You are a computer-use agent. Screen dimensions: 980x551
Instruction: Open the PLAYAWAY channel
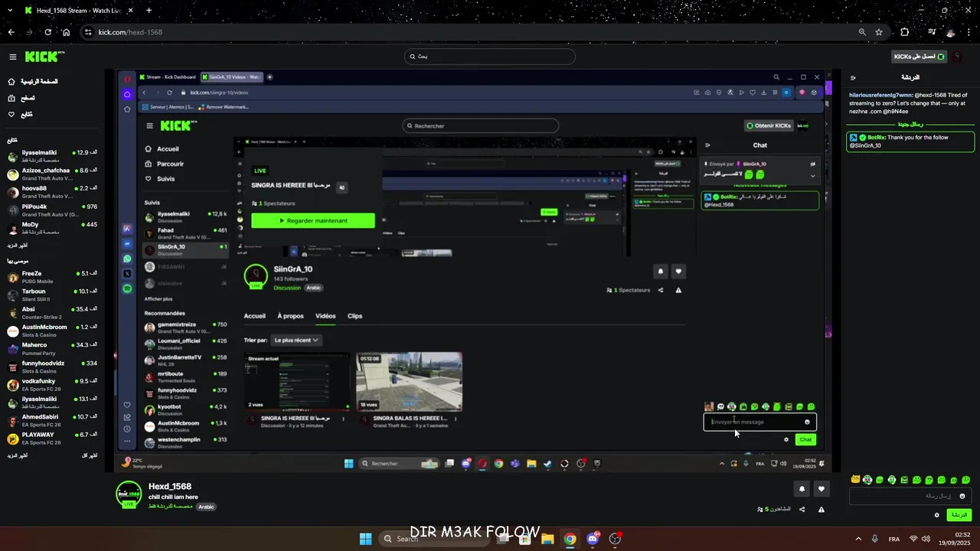click(x=52, y=439)
